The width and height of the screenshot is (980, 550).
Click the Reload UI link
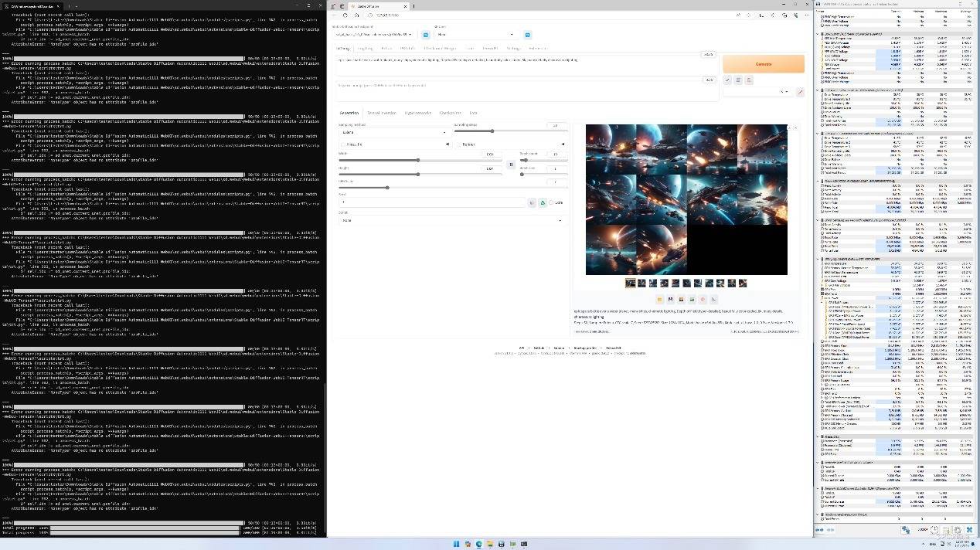(x=613, y=348)
